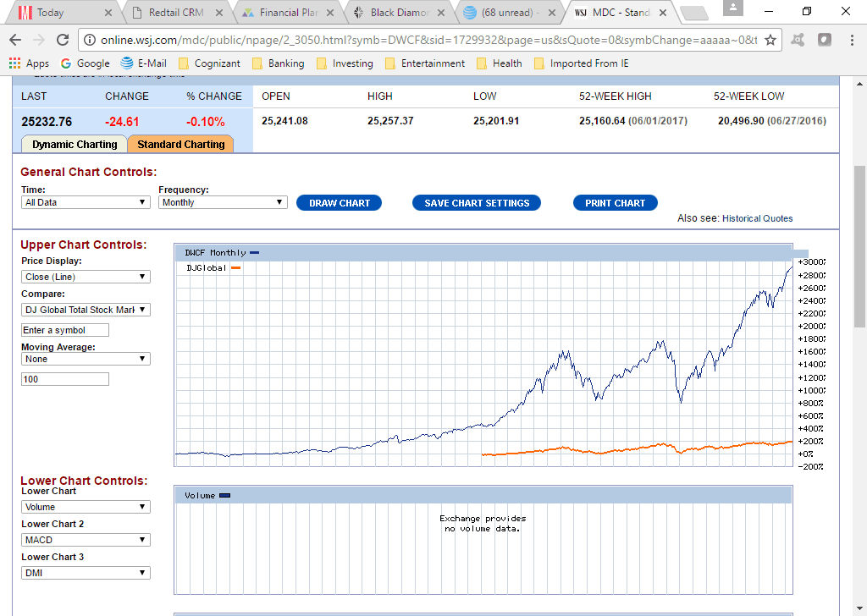The image size is (867, 616).
Task: Click the SAVE CHART SETTINGS button
Action: tap(477, 203)
